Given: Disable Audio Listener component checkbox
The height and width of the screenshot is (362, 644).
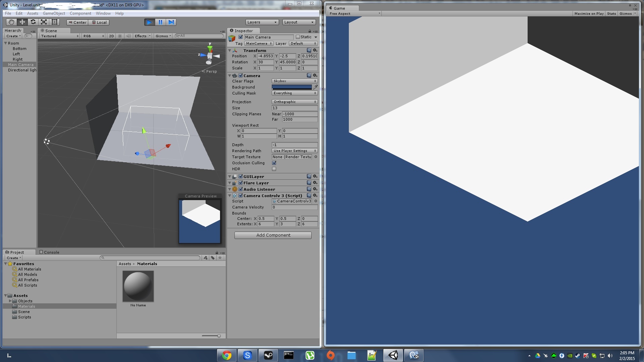Looking at the screenshot, I should (x=240, y=189).
